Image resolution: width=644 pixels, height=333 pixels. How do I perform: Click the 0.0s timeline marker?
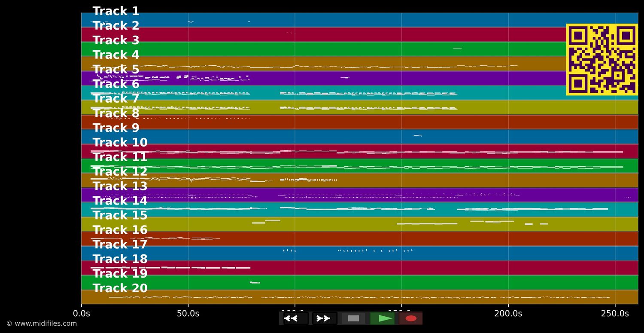82,314
